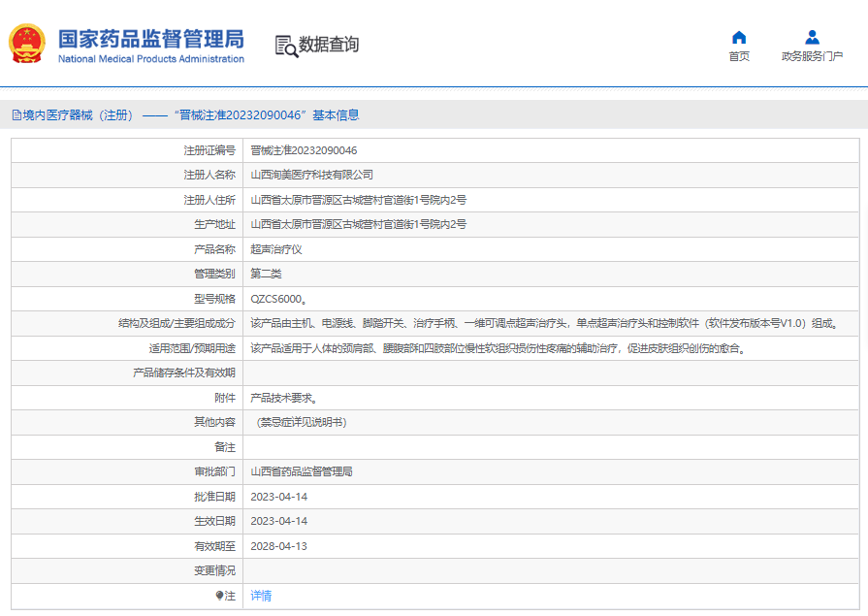Click the 产品储存条件及有效期 label
868x616 pixels.
(184, 373)
